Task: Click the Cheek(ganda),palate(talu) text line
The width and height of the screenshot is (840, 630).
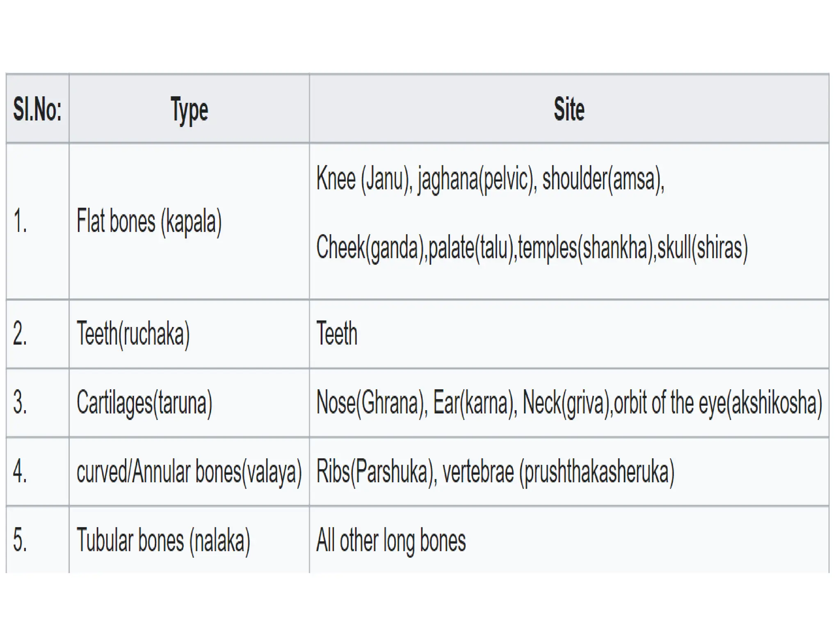Action: 532,248
